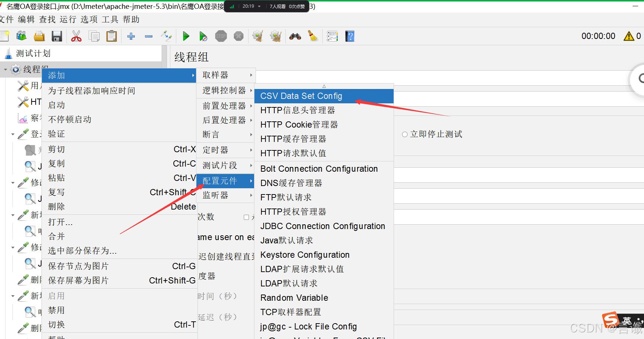Choose 禁用 in the context menu
Viewport: 644px width, 339px height.
click(119, 310)
